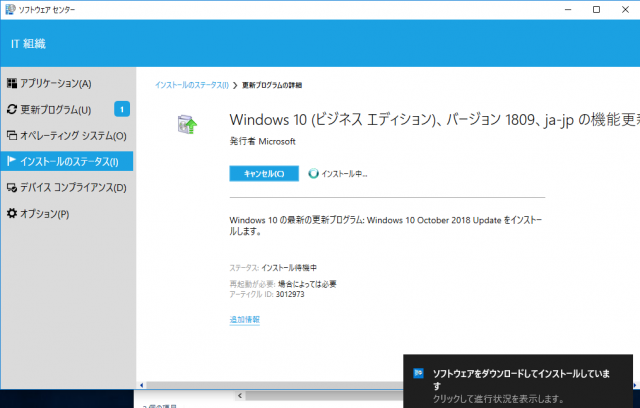Click the Software Center icon in title bar
Viewport: 640px width, 408px height.
(x=9, y=9)
